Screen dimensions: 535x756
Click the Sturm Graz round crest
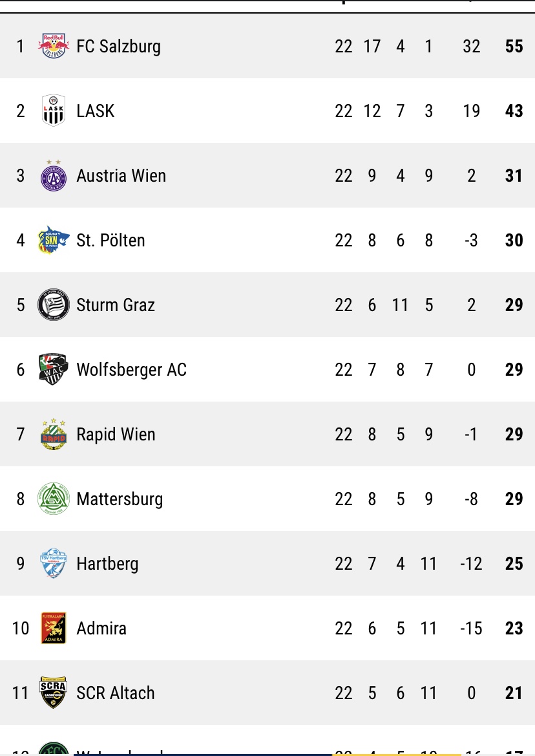point(54,305)
